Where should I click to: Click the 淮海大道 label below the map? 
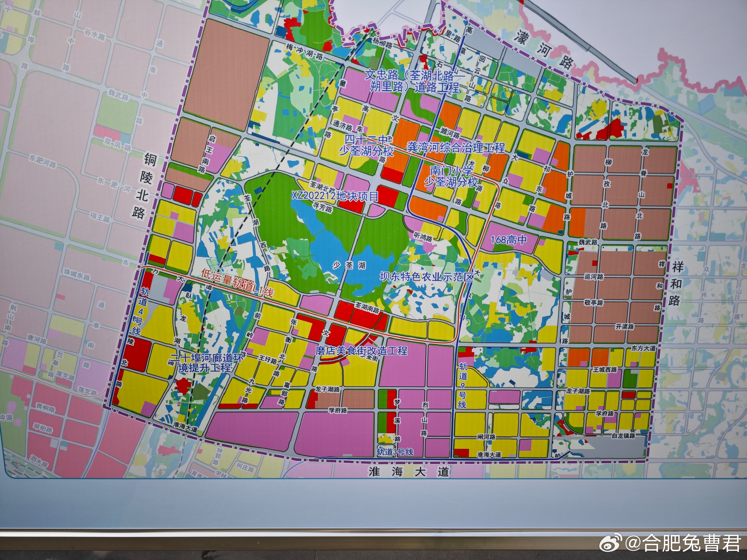pyautogui.click(x=409, y=472)
